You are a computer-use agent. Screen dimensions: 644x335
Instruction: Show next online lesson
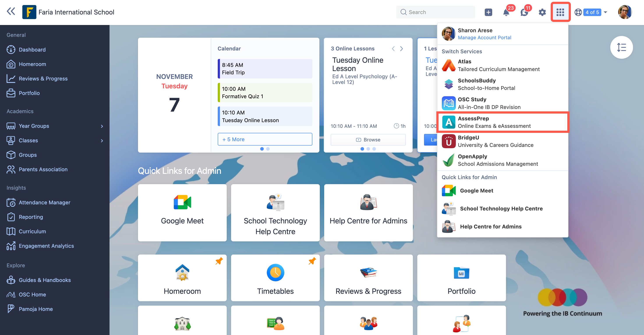pos(402,48)
